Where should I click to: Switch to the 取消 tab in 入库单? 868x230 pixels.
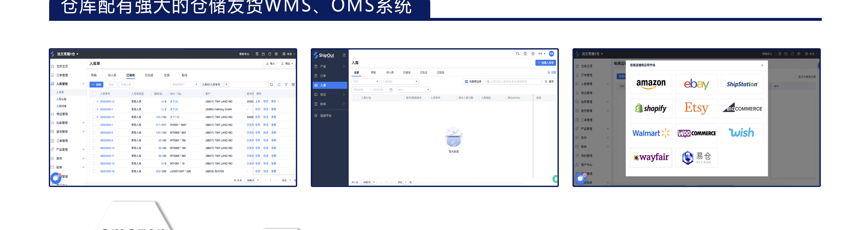coord(184,75)
